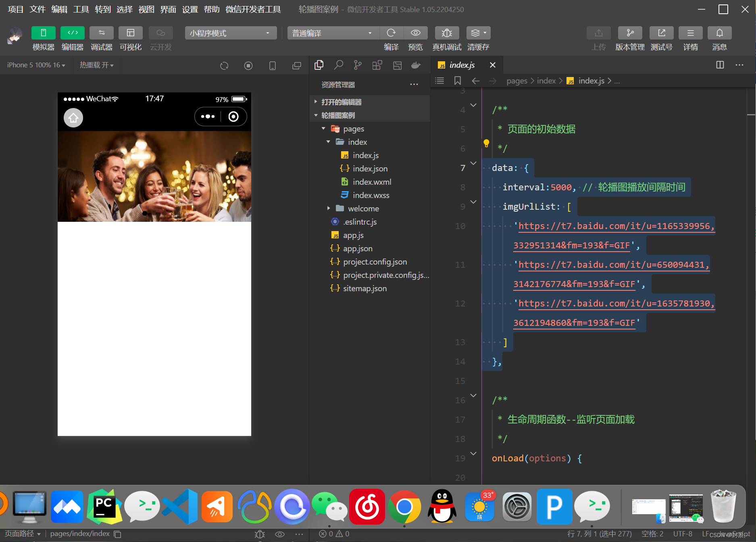The height and width of the screenshot is (542, 756).
Task: Open the 微信开发者工具 menu
Action: [253, 9]
